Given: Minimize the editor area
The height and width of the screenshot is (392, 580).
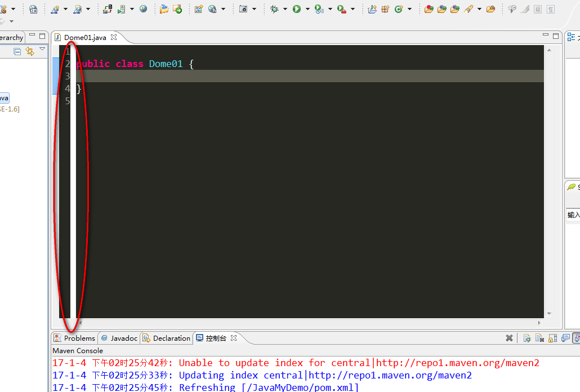Looking at the screenshot, I should (x=546, y=35).
